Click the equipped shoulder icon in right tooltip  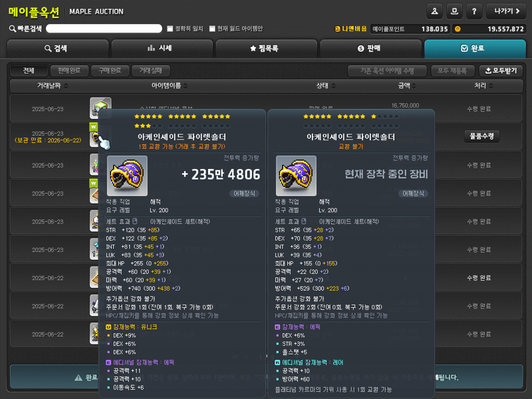tap(296, 176)
